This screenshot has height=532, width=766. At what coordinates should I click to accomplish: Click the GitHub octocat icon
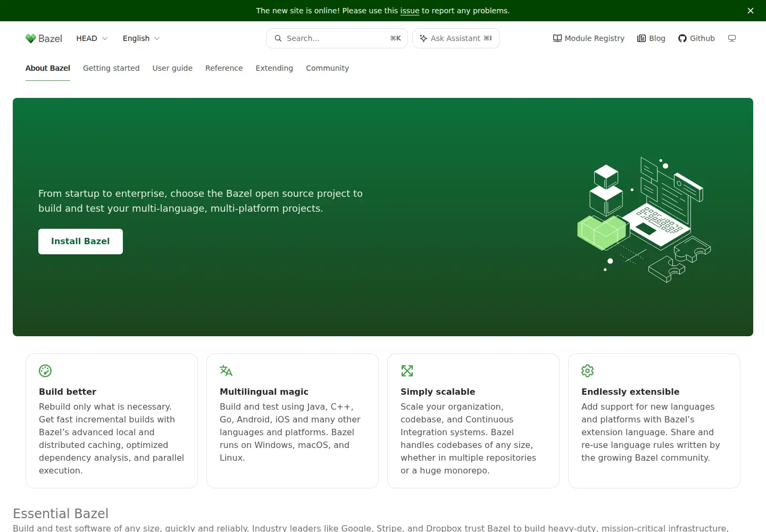click(682, 38)
